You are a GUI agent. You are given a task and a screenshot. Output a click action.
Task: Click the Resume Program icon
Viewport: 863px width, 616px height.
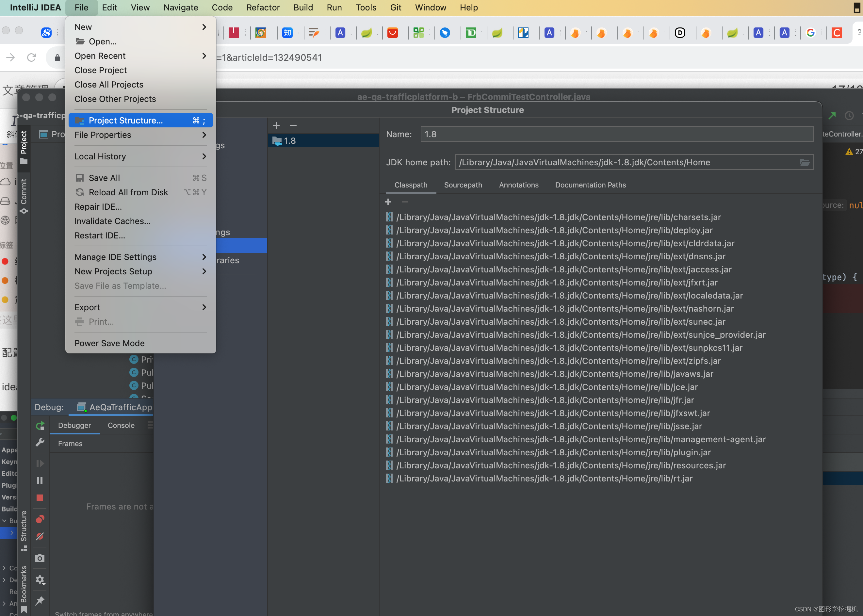pyautogui.click(x=40, y=463)
